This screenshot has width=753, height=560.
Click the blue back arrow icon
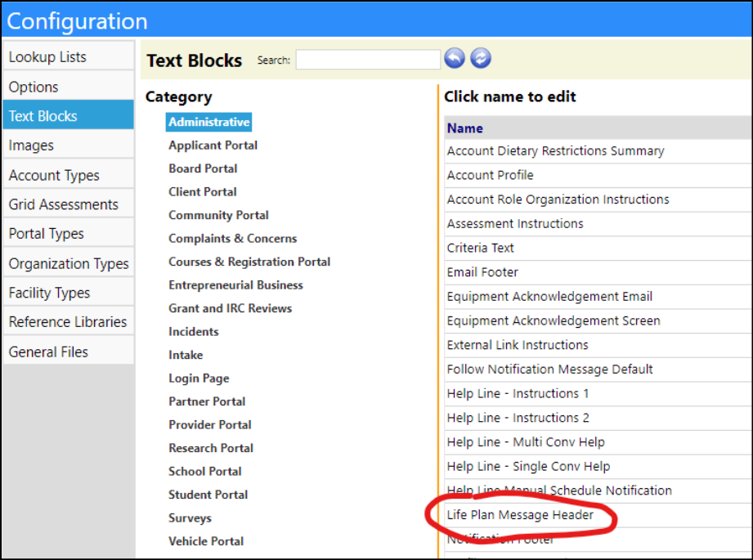click(x=455, y=59)
